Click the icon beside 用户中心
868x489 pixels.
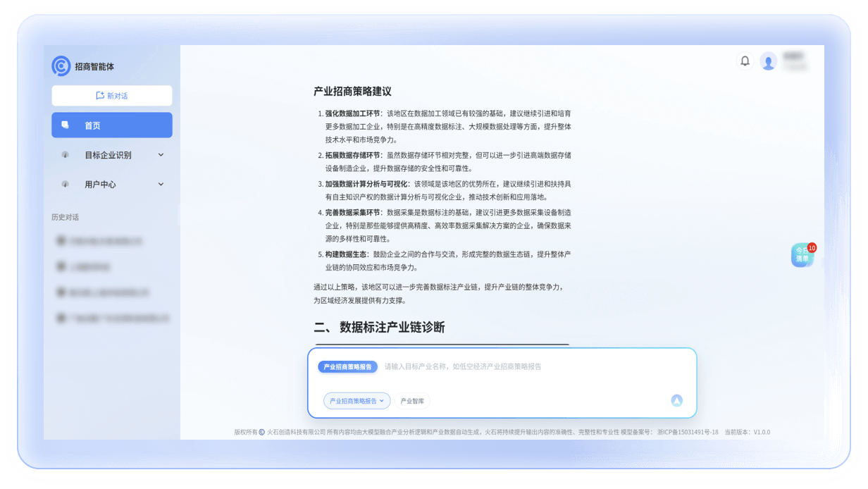click(x=66, y=185)
